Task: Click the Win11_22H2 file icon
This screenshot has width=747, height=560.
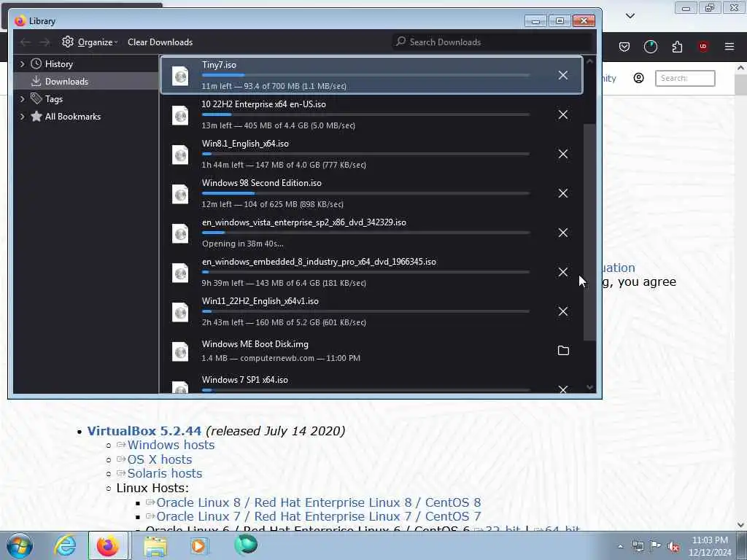Action: point(180,312)
